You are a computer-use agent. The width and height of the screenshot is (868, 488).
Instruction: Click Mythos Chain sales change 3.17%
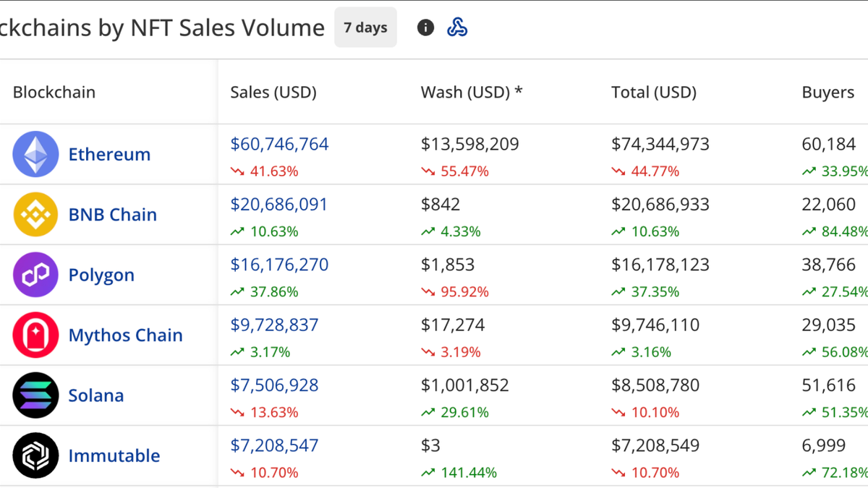point(260,352)
